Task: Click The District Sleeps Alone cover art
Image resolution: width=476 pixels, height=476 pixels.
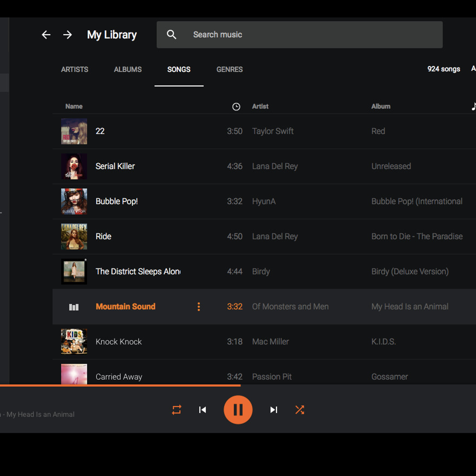Action: point(74,272)
